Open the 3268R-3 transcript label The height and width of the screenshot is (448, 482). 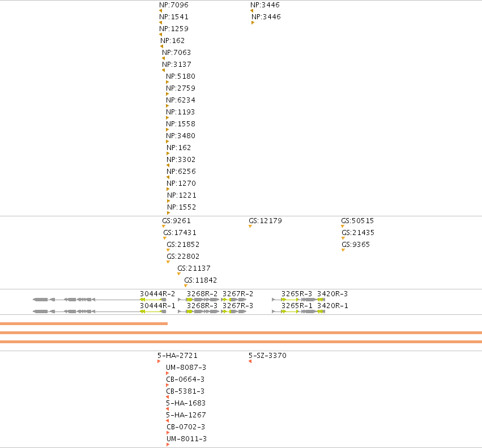click(x=202, y=306)
